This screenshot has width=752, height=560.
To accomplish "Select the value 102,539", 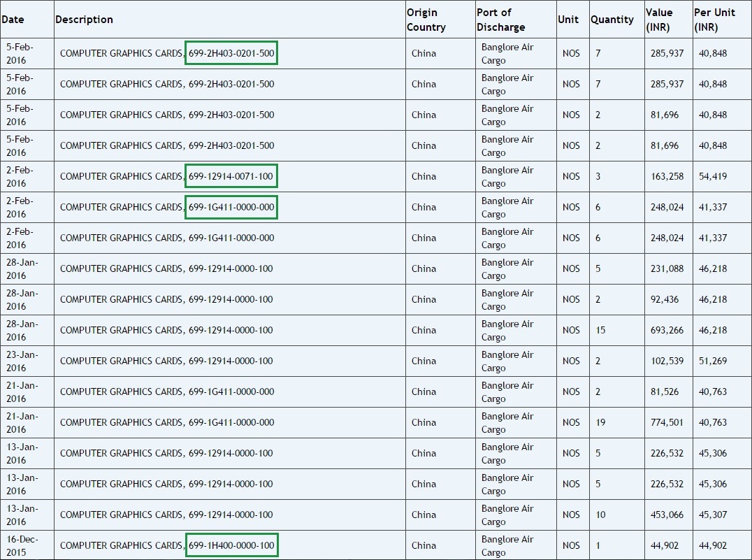I will (667, 361).
